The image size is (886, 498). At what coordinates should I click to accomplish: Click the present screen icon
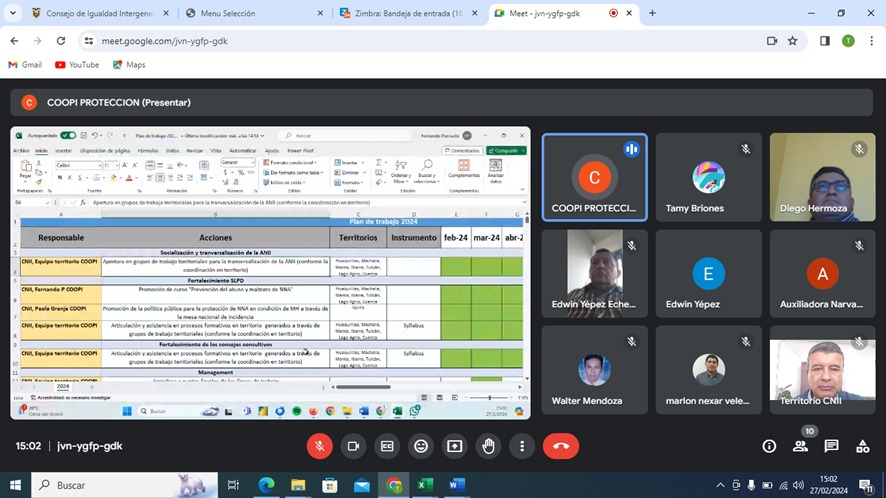coord(455,446)
